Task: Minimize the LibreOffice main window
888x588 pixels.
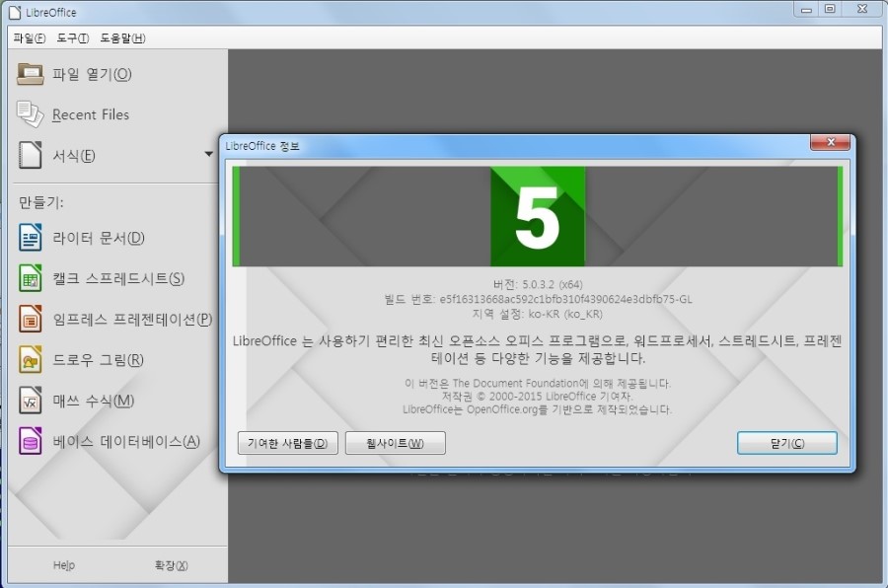Action: pos(806,9)
